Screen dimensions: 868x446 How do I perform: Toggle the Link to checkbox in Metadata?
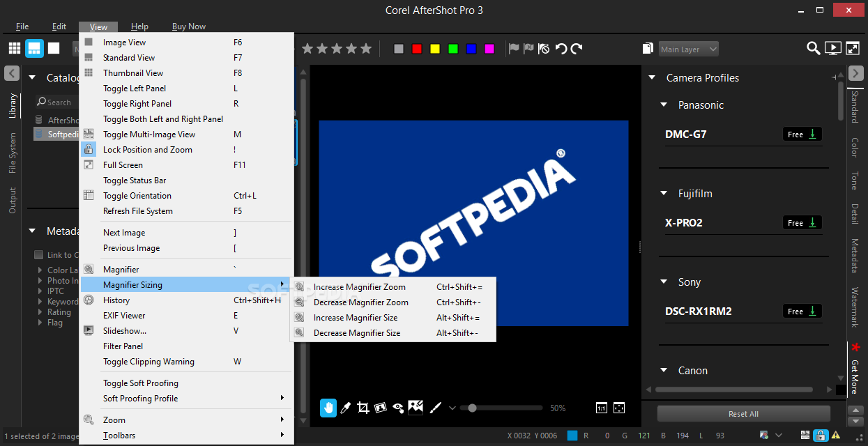point(39,255)
